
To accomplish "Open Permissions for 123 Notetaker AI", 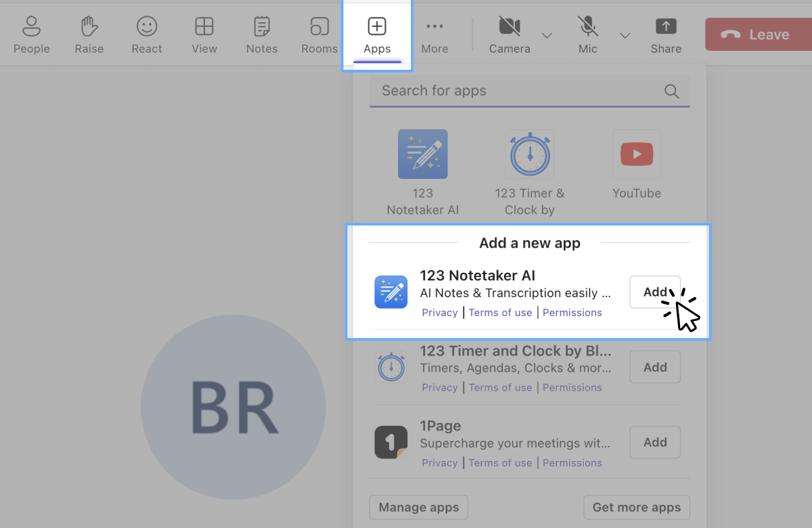I will pyautogui.click(x=572, y=313).
